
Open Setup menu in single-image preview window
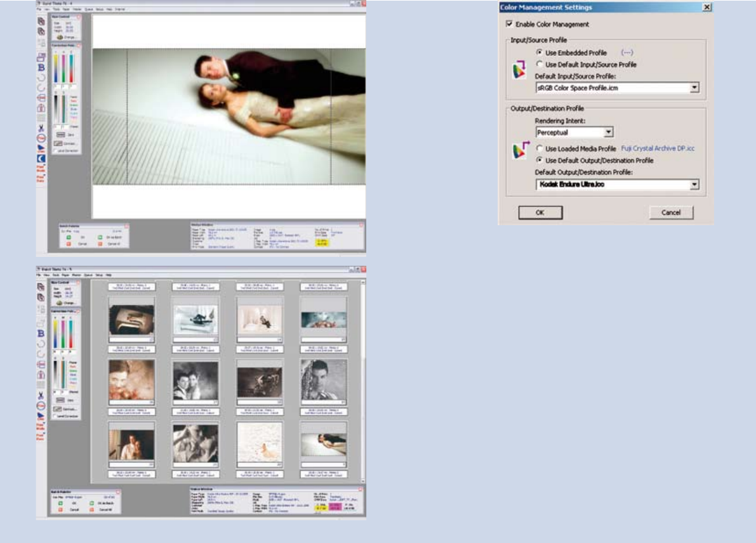[x=100, y=9]
